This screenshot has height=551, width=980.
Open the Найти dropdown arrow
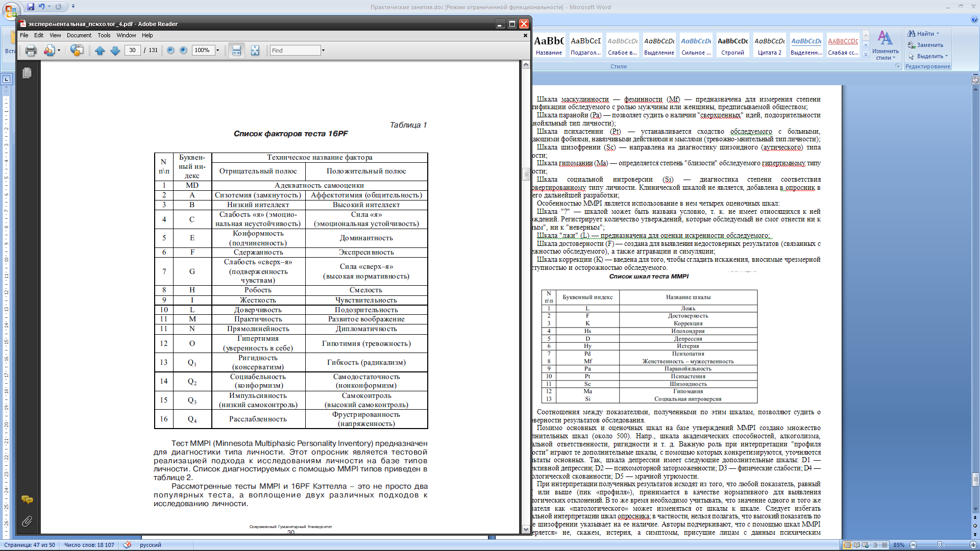coord(938,34)
